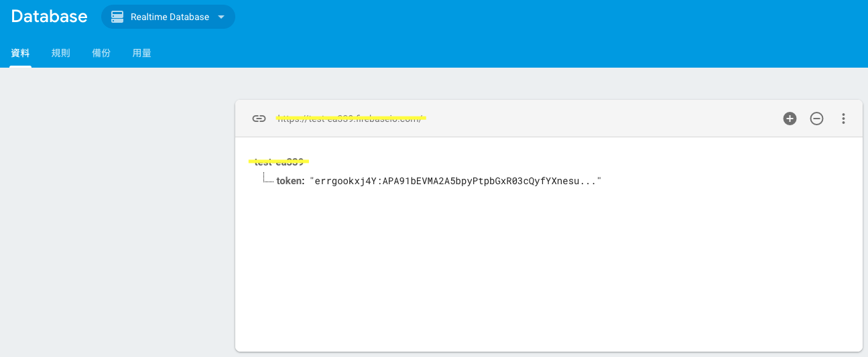Image resolution: width=868 pixels, height=357 pixels.
Task: Click the dropdown arrow next to Realtime Database
Action: 221,17
